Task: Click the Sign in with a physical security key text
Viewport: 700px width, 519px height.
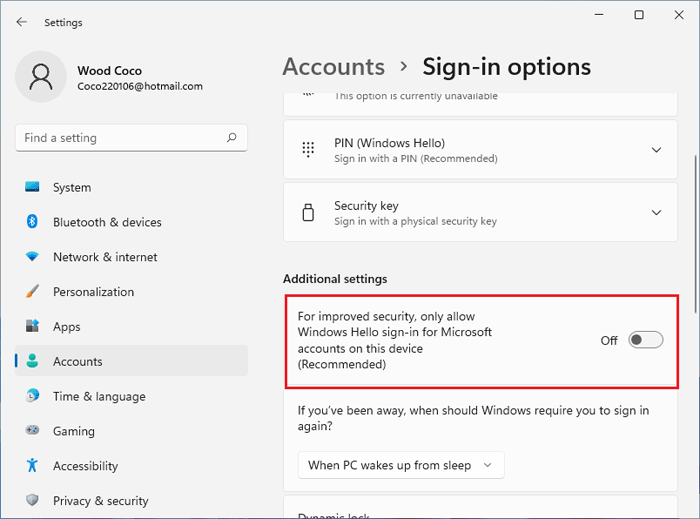Action: click(415, 221)
